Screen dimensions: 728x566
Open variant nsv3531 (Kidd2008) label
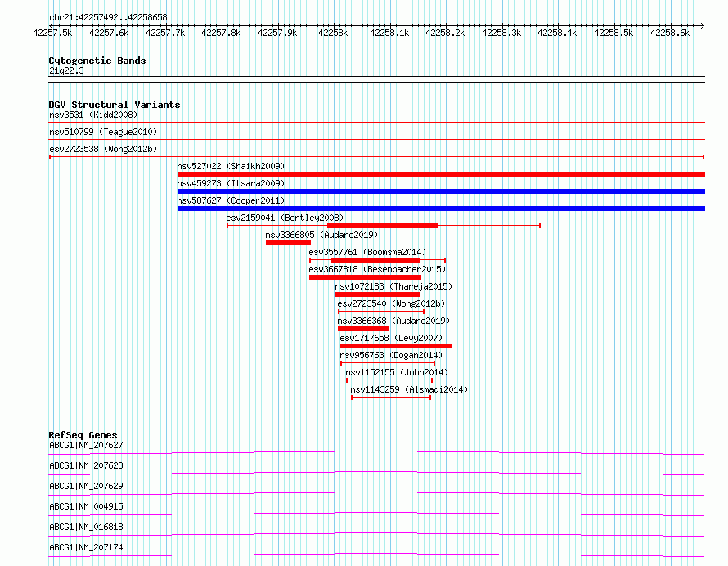tap(93, 115)
